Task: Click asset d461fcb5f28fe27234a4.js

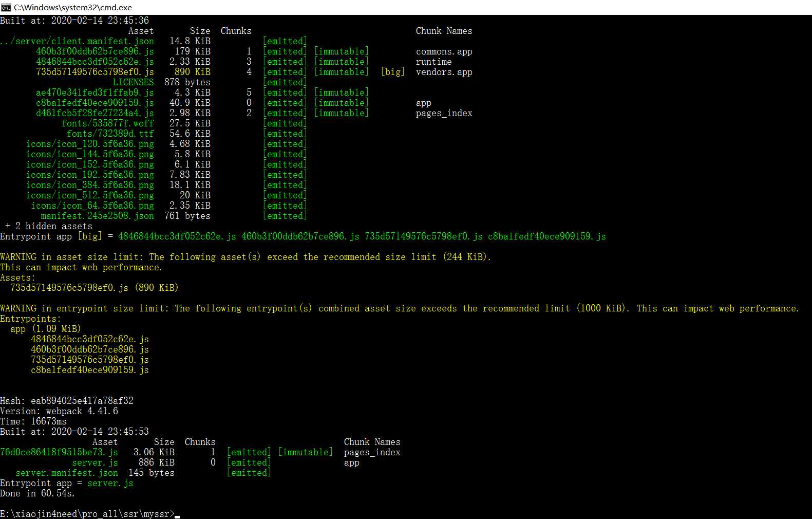Action: (x=95, y=113)
